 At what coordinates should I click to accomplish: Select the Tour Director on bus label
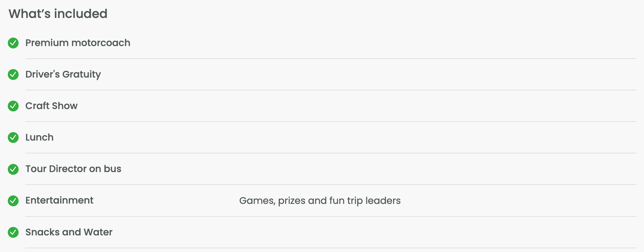pyautogui.click(x=73, y=169)
